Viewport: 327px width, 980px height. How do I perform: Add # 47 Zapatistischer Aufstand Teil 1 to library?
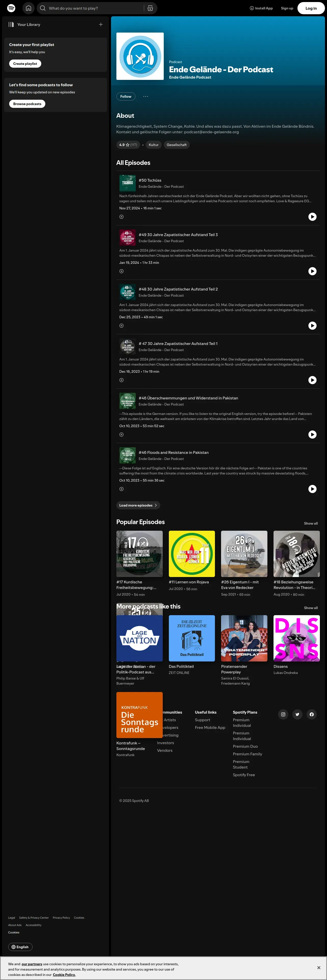121,380
